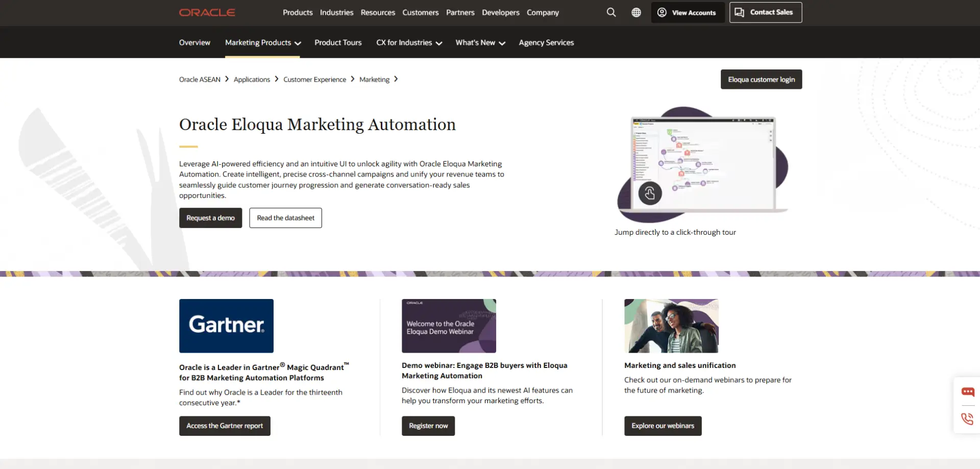Expand CX for Industries dropdown

(409, 42)
